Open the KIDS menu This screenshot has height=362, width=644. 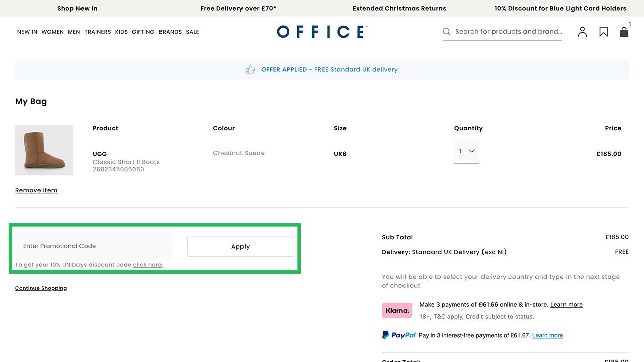click(x=121, y=32)
